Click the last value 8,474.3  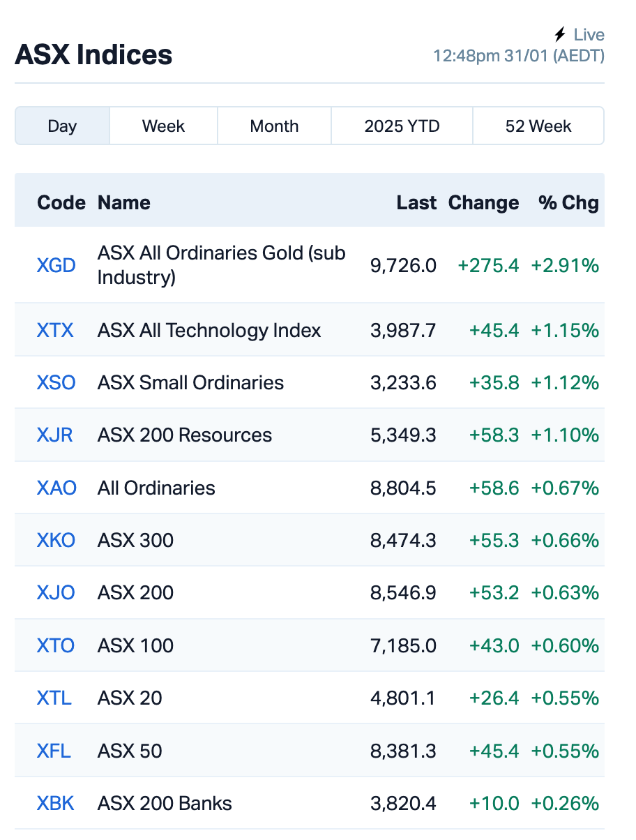tap(404, 541)
